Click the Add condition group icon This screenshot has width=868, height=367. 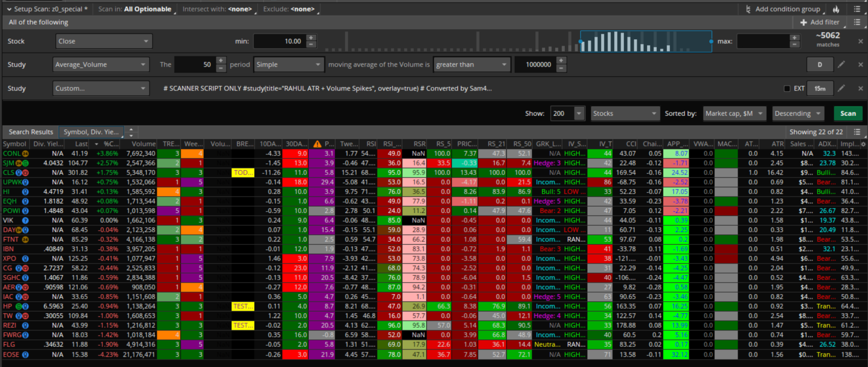coord(748,9)
